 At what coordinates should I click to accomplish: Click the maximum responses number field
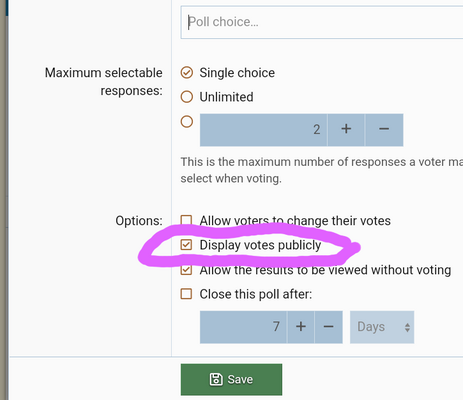tap(264, 130)
